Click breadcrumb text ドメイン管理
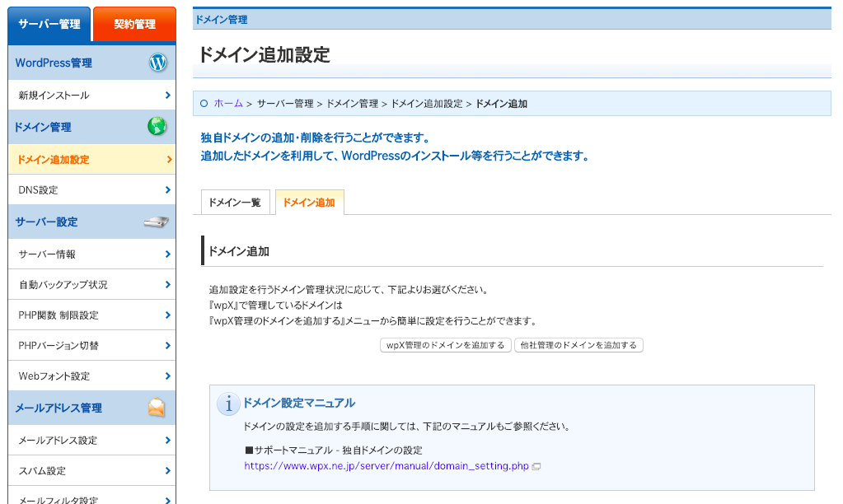843x504 pixels. pos(352,104)
